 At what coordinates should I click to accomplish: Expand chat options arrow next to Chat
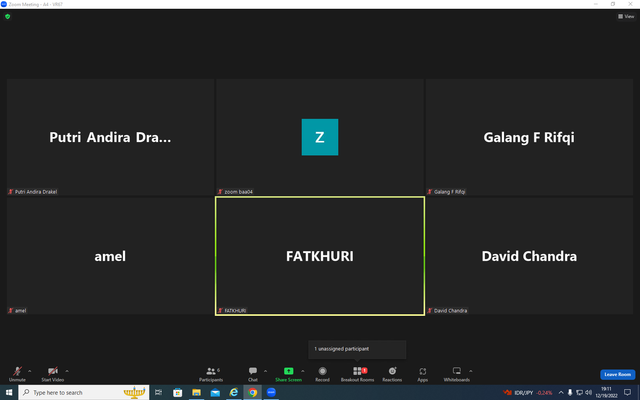[x=265, y=371]
